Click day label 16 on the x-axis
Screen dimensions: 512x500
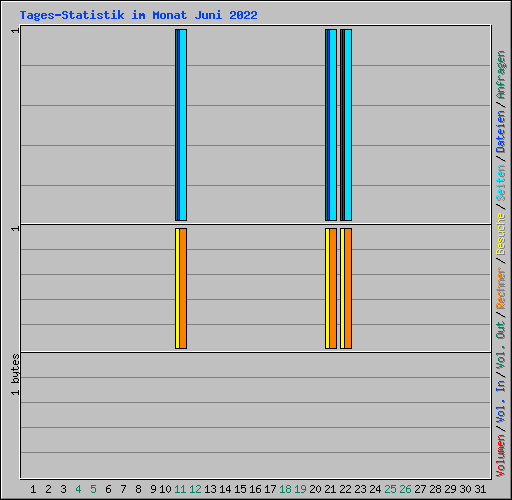coord(255,489)
